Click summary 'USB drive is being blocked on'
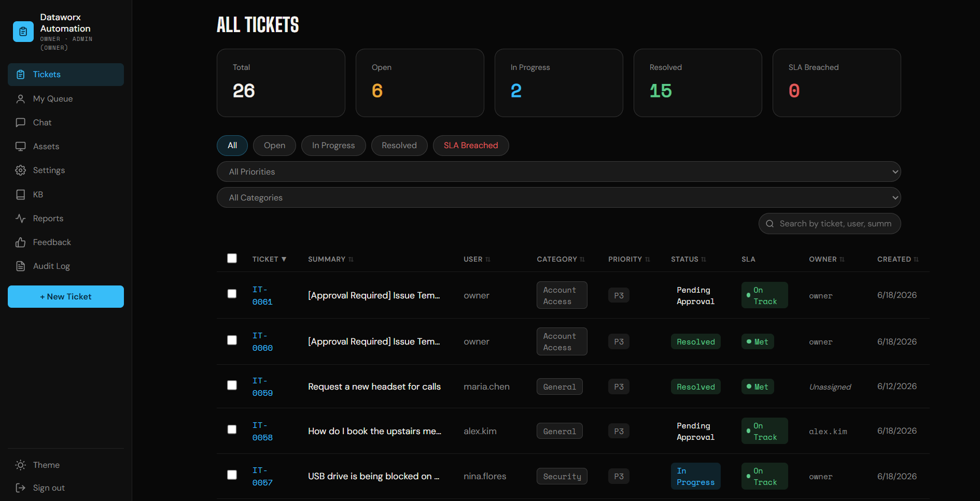980x501 pixels. [x=374, y=477]
